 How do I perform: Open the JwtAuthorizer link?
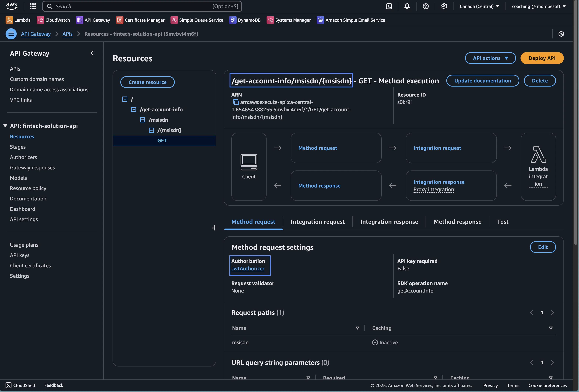[x=248, y=268]
